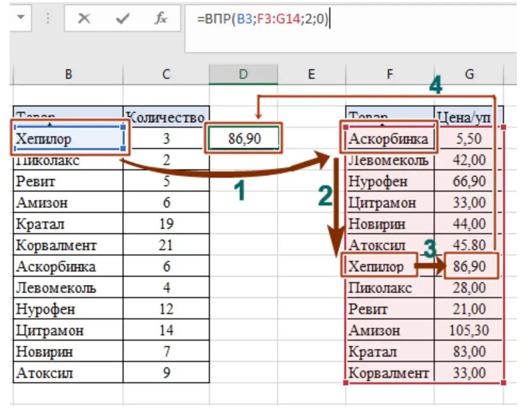Select 'Новирин' in column F
Screen dimensions: 520x420
point(390,224)
